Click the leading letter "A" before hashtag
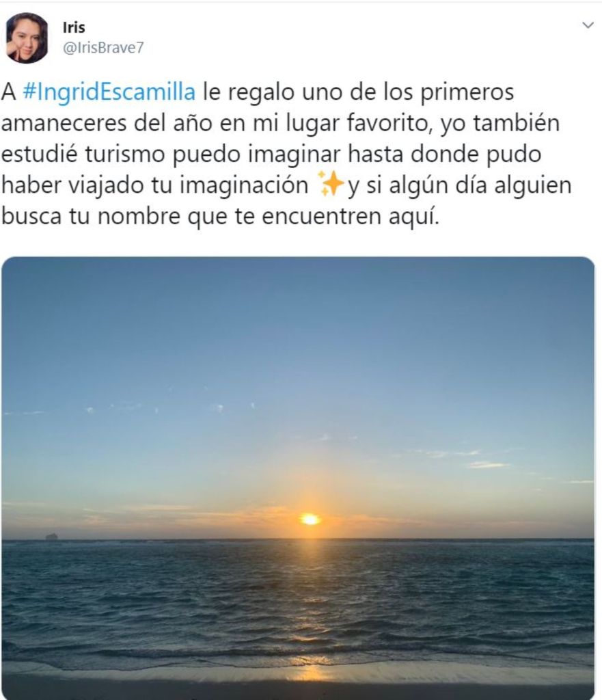This screenshot has width=602, height=700. [8, 92]
